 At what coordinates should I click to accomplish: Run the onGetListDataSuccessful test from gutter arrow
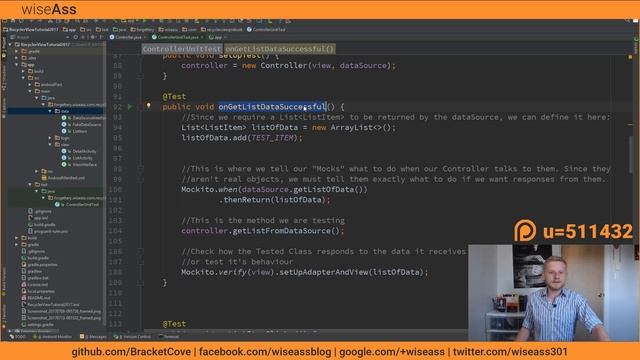(x=130, y=107)
